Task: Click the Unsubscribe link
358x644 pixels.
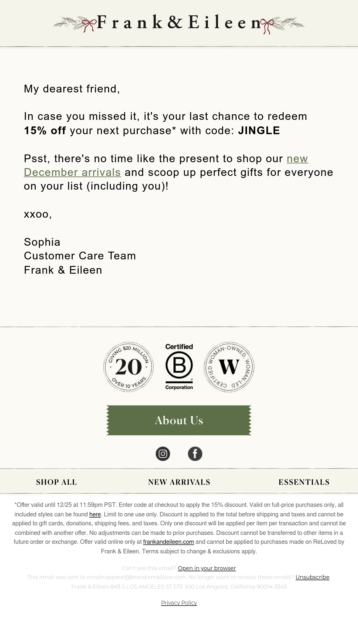Action: (x=312, y=577)
